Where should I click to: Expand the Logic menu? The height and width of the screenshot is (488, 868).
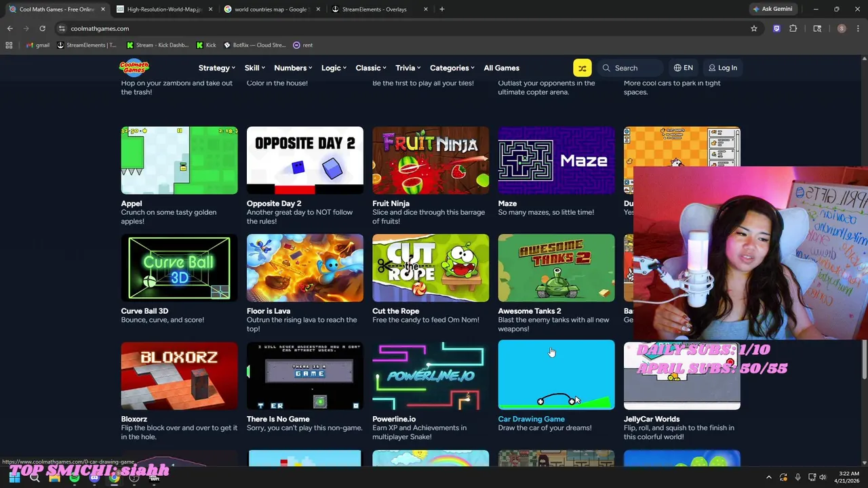[334, 68]
